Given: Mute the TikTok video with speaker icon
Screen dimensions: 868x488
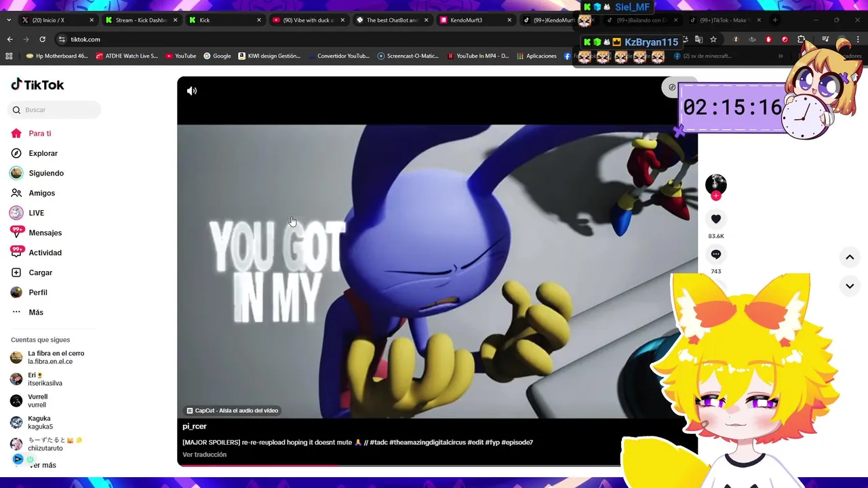Looking at the screenshot, I should coord(192,91).
